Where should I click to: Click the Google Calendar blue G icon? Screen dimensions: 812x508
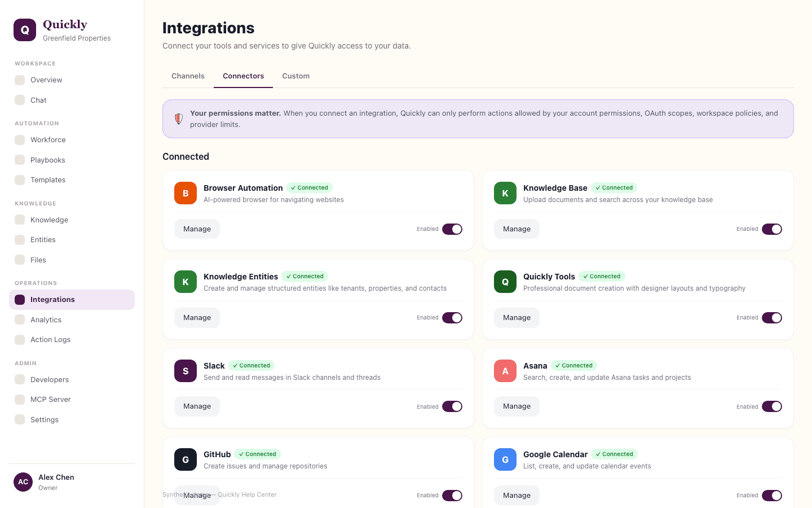505,459
